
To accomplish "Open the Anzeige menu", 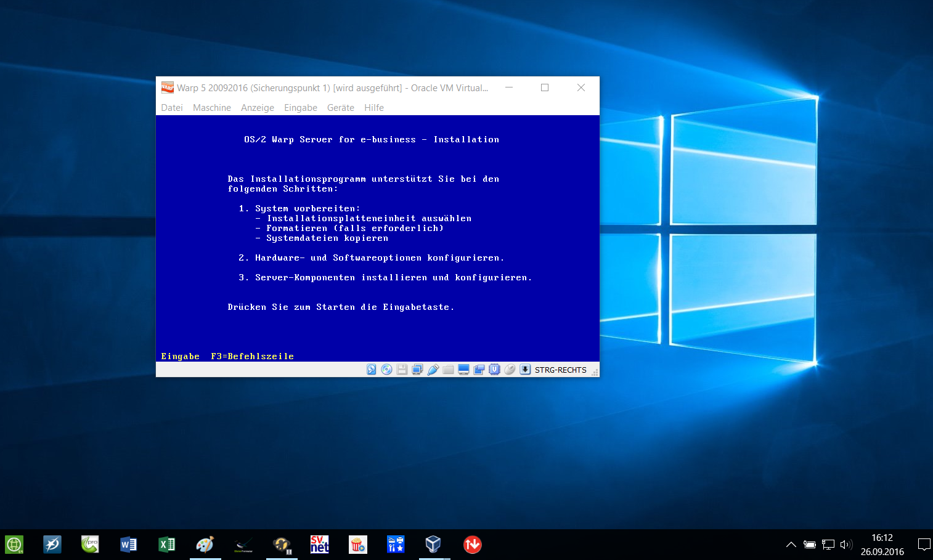I will point(258,108).
